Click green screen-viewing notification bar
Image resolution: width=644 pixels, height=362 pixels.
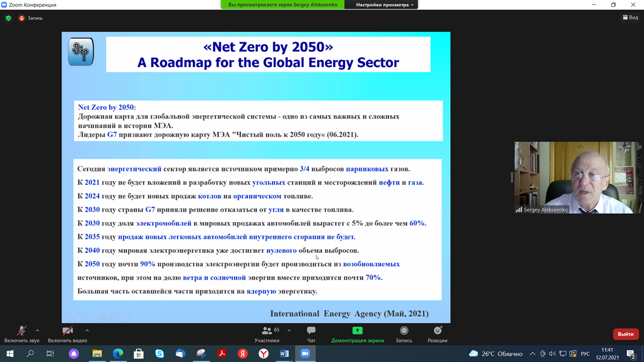[283, 5]
